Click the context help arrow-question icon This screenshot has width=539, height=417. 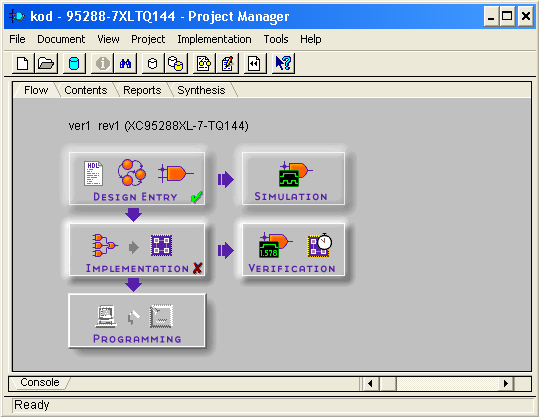coord(283,64)
